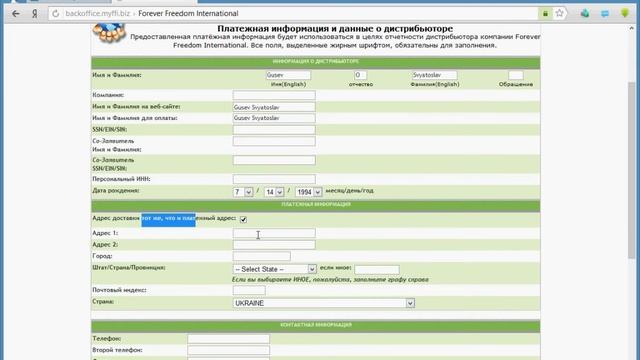Screen dimensions: 640x360
Task: Click the page vertical scrollbar thumb
Action: [631, 169]
